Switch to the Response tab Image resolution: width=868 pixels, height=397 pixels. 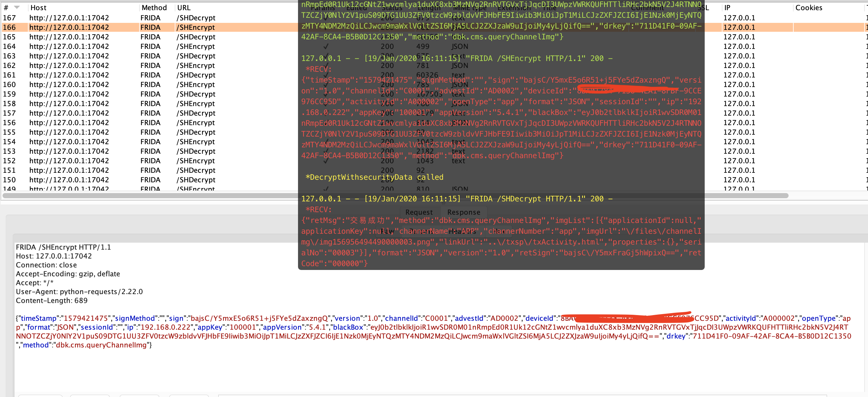463,212
